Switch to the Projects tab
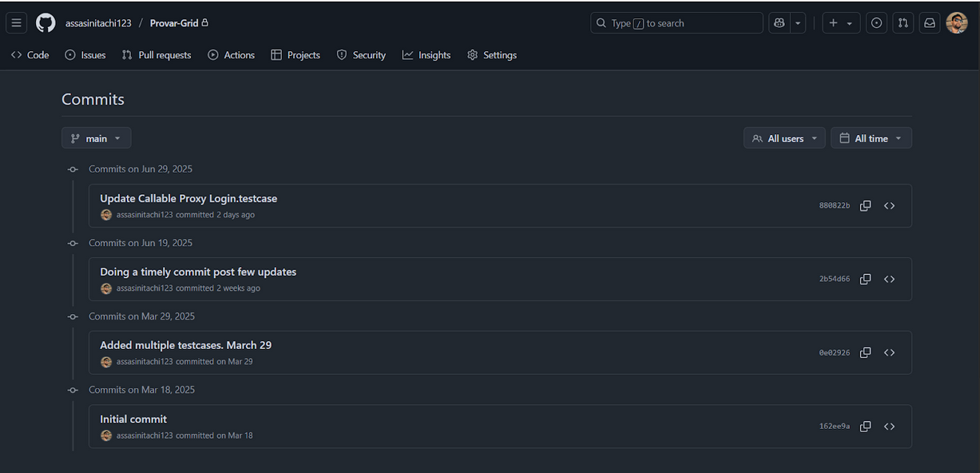Image resolution: width=980 pixels, height=473 pixels. (x=296, y=55)
